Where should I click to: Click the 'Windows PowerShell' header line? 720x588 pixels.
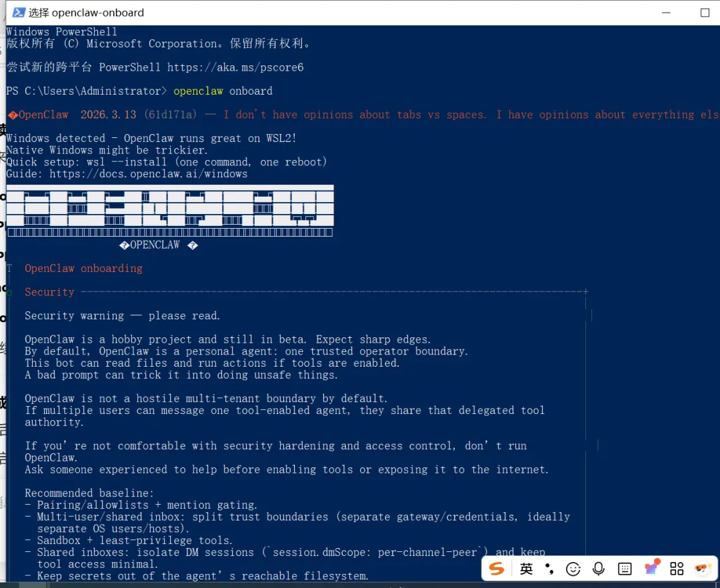pyautogui.click(x=61, y=32)
